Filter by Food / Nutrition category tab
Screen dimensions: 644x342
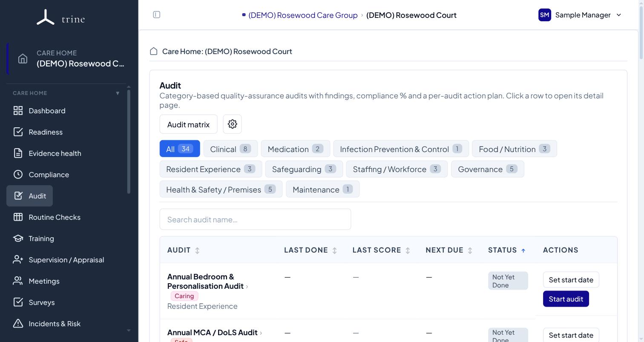click(x=515, y=149)
